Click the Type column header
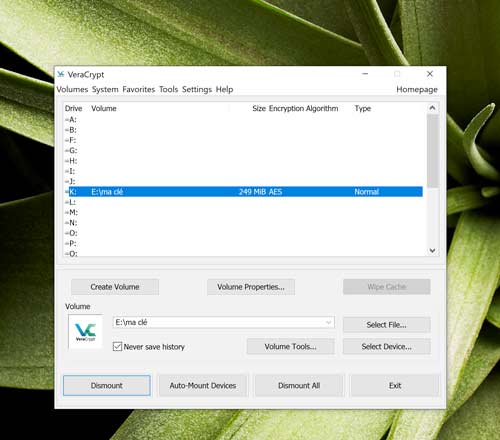Viewport: 500px width, 440px height. (x=363, y=108)
